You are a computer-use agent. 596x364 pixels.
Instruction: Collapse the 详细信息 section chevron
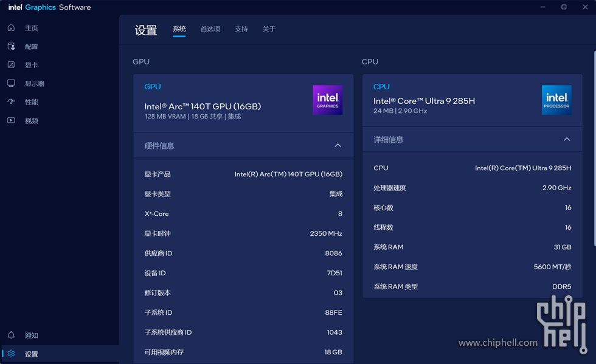(567, 139)
